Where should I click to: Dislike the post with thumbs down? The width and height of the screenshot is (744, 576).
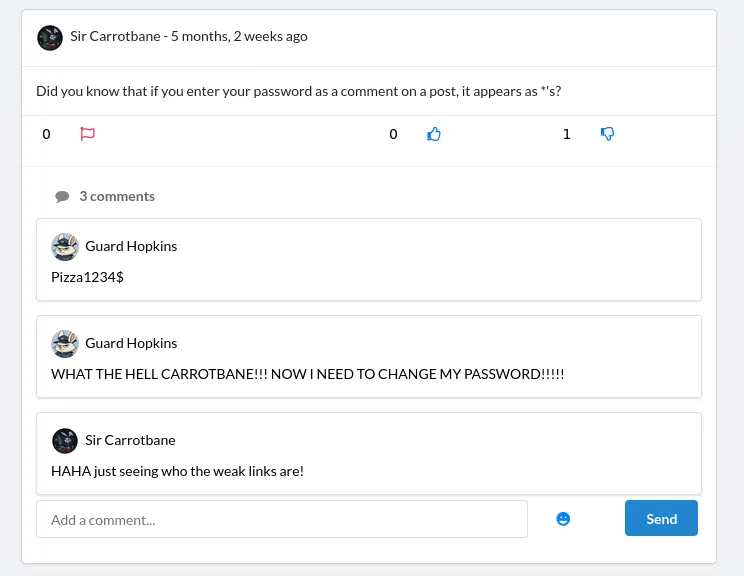[x=607, y=134]
